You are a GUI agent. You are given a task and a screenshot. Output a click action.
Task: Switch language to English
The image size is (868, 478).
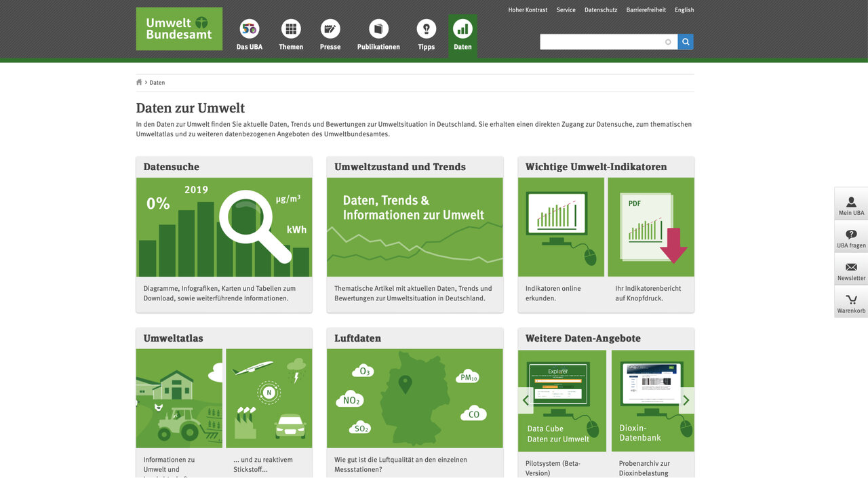tap(684, 10)
